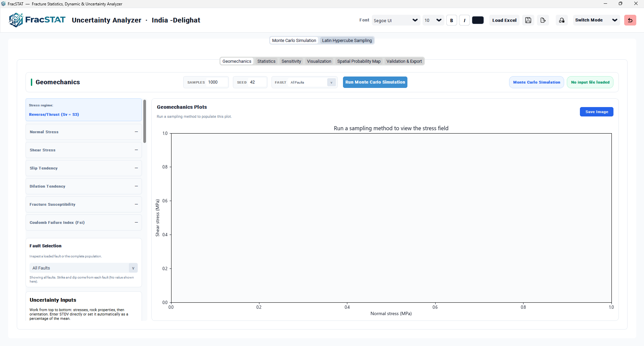This screenshot has width=644, height=346.
Task: Toggle italic text formatting
Action: point(464,20)
